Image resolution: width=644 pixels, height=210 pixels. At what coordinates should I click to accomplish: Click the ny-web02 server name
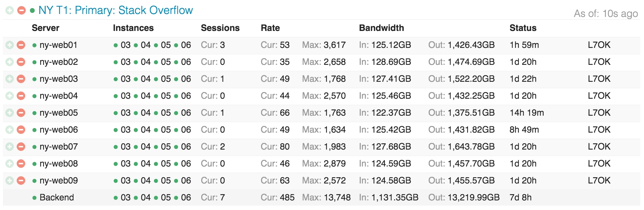coord(58,62)
